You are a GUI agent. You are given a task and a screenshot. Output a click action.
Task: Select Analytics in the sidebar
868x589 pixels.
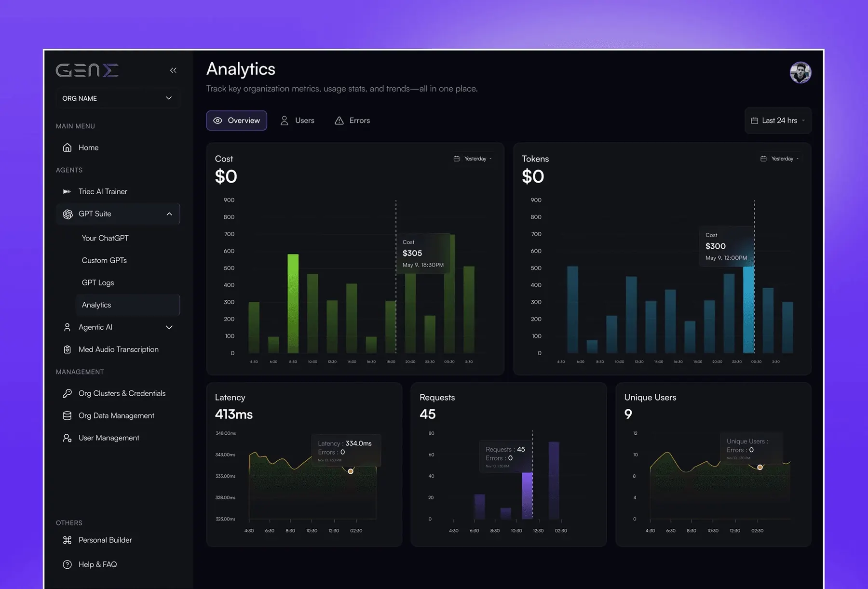point(128,305)
